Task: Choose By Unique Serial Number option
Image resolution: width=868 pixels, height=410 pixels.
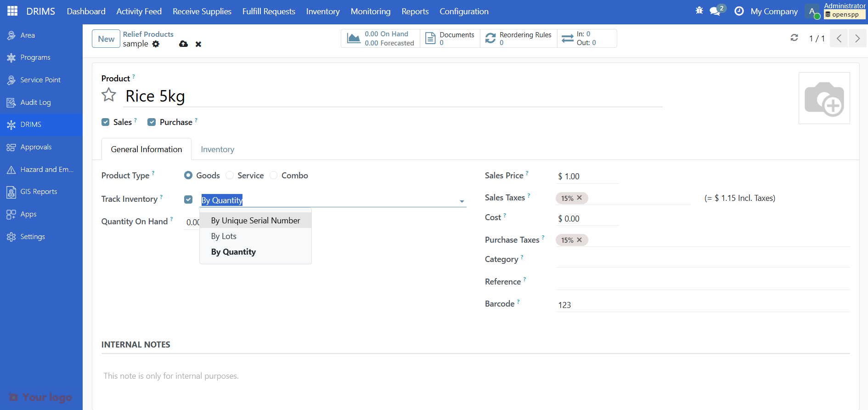Action: pyautogui.click(x=255, y=221)
